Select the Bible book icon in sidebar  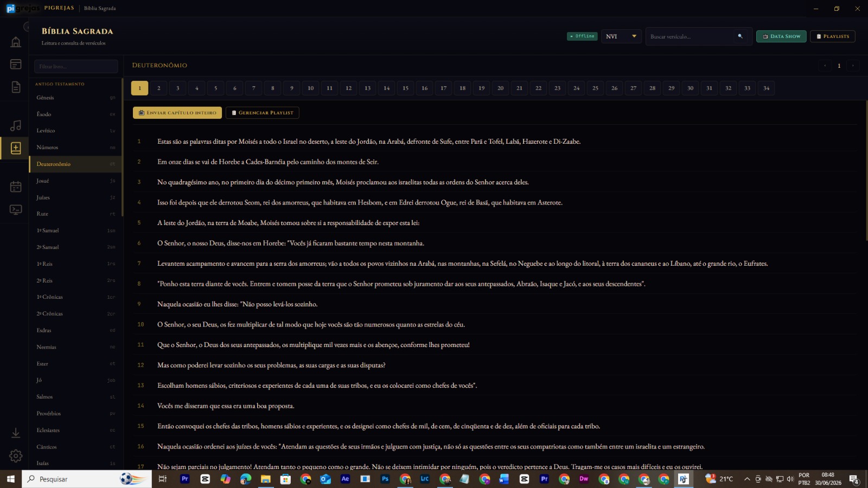pos(16,148)
